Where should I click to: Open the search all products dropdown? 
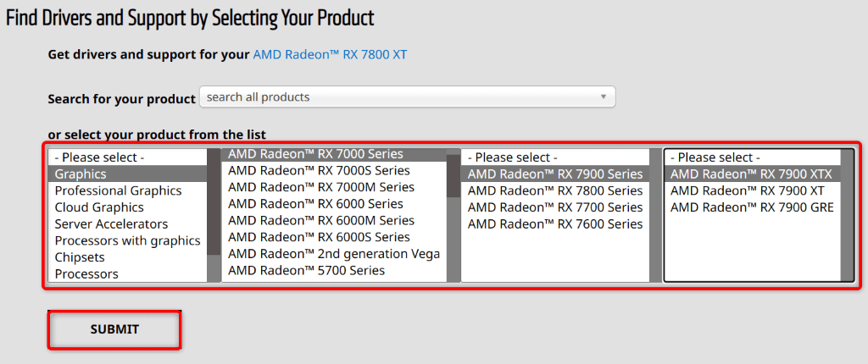coord(407,97)
